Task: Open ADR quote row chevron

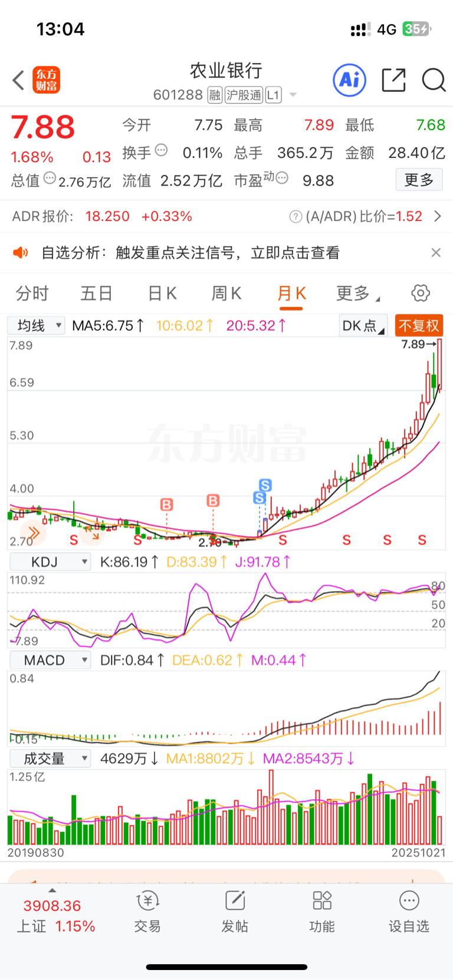Action: 438,216
